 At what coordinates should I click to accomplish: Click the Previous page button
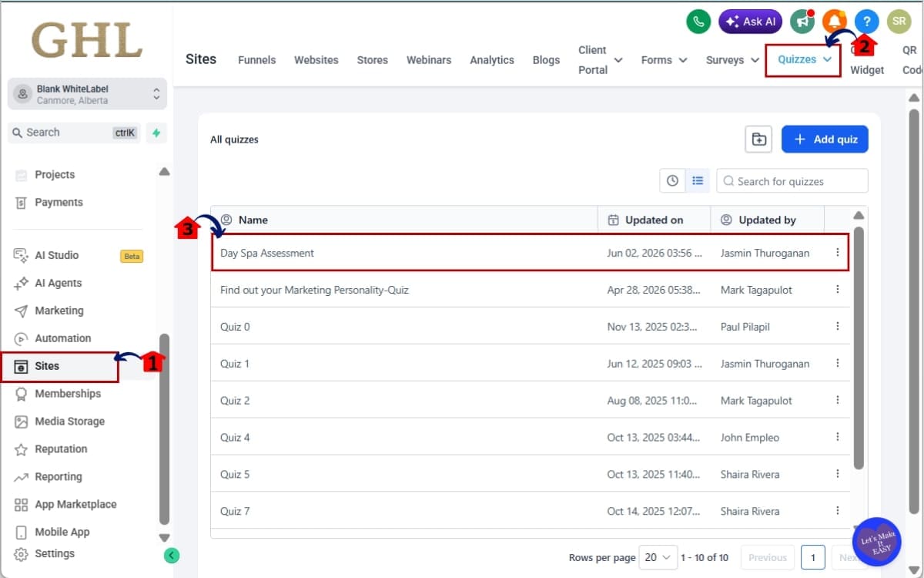(768, 557)
